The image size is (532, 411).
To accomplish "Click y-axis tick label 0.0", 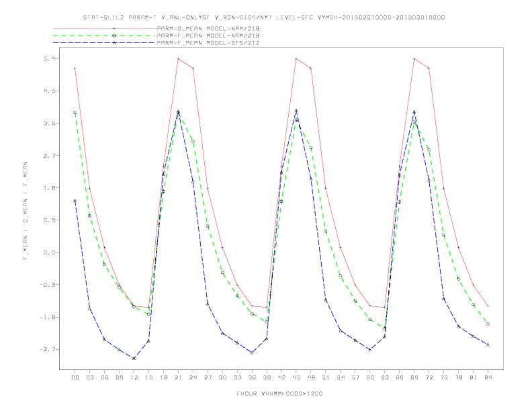I will click(x=49, y=253).
